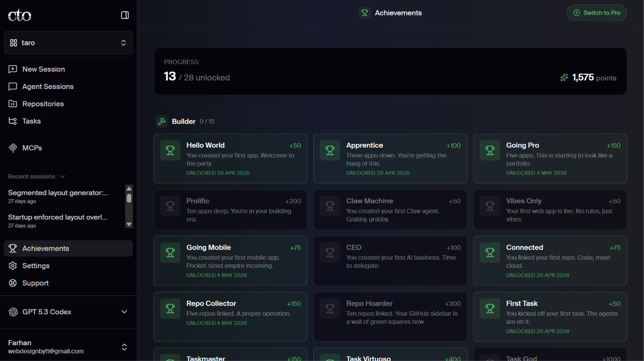Click the Apprentice trophy icon
The height and width of the screenshot is (361, 644).
point(330,150)
